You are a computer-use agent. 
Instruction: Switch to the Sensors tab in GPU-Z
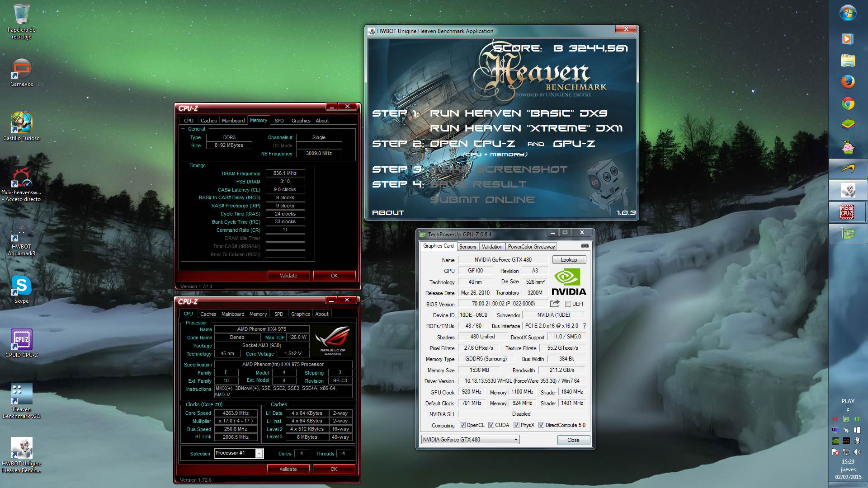click(x=467, y=247)
